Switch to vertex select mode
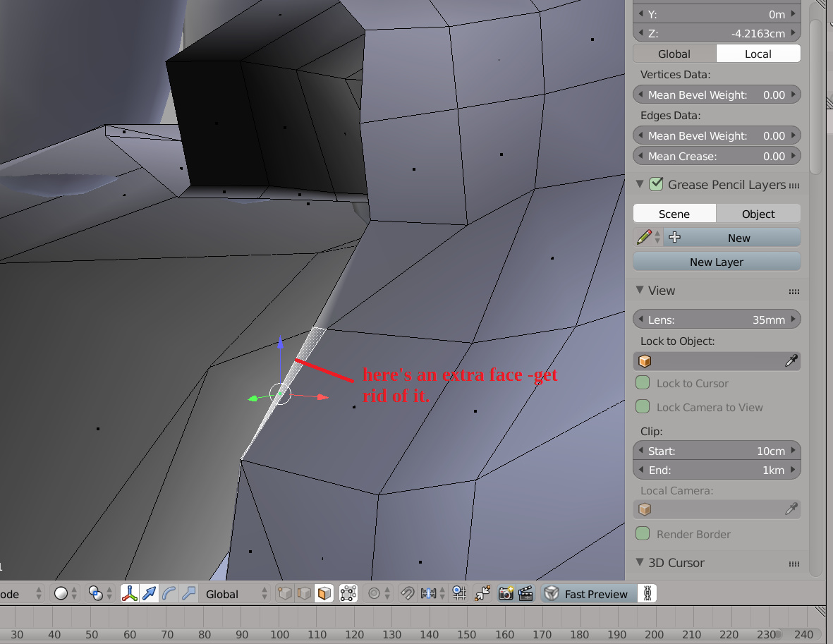Image resolution: width=833 pixels, height=644 pixels. 285,593
